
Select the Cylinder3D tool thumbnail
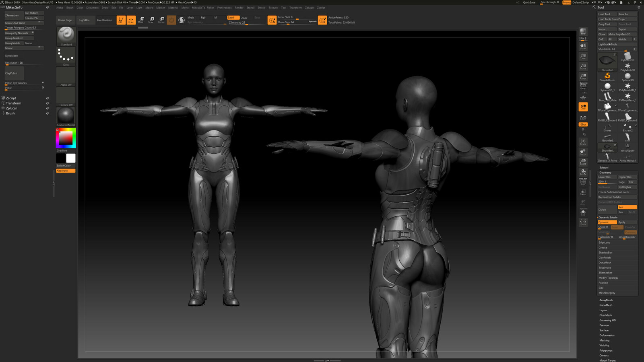click(x=627, y=56)
